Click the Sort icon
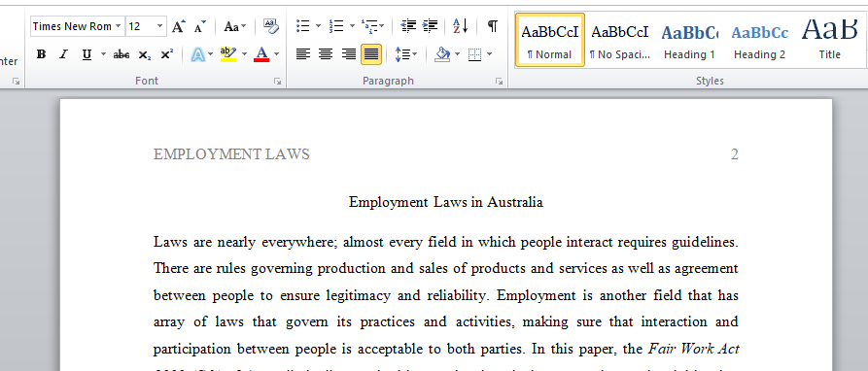The image size is (868, 371). coord(460,26)
